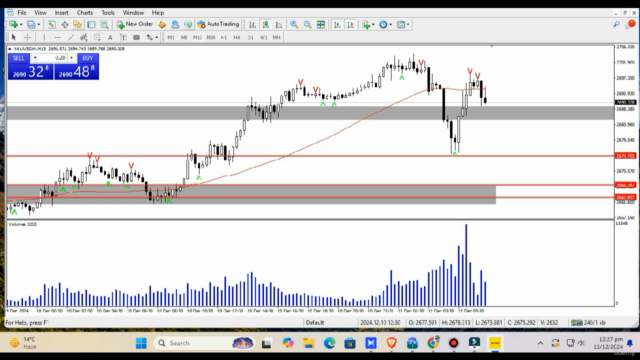Switch to H1 timeframe
640x360 pixels.
coord(224,38)
